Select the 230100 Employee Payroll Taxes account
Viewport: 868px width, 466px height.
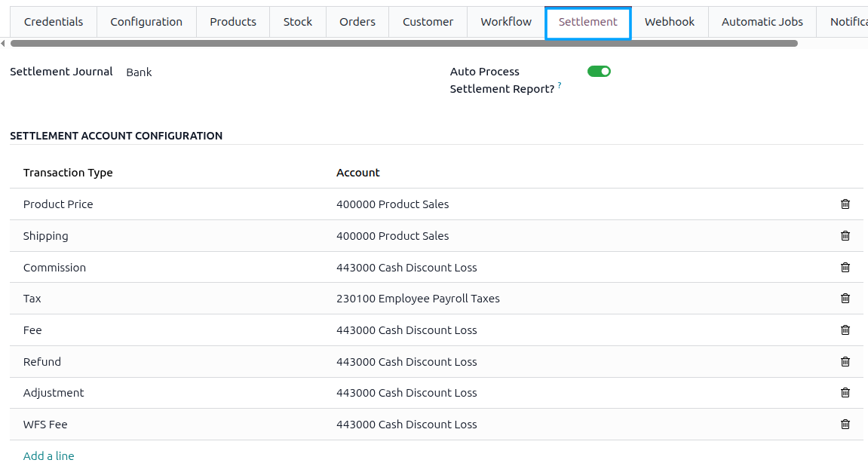point(418,299)
